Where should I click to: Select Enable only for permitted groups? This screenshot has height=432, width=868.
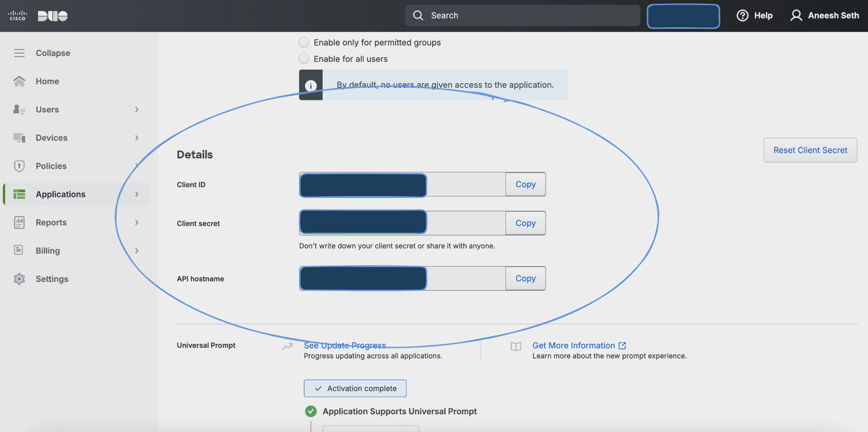(304, 43)
